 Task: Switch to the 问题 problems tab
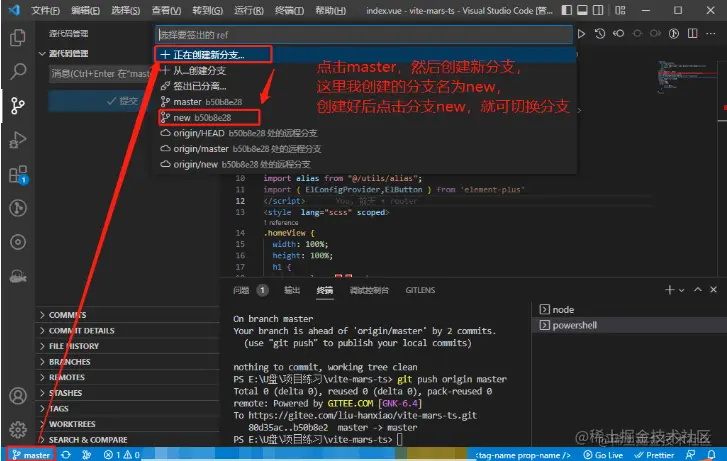tap(250, 290)
